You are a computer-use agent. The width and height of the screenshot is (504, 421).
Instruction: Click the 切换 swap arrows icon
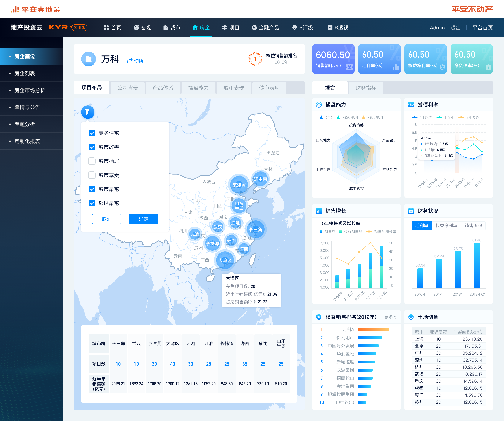[129, 61]
